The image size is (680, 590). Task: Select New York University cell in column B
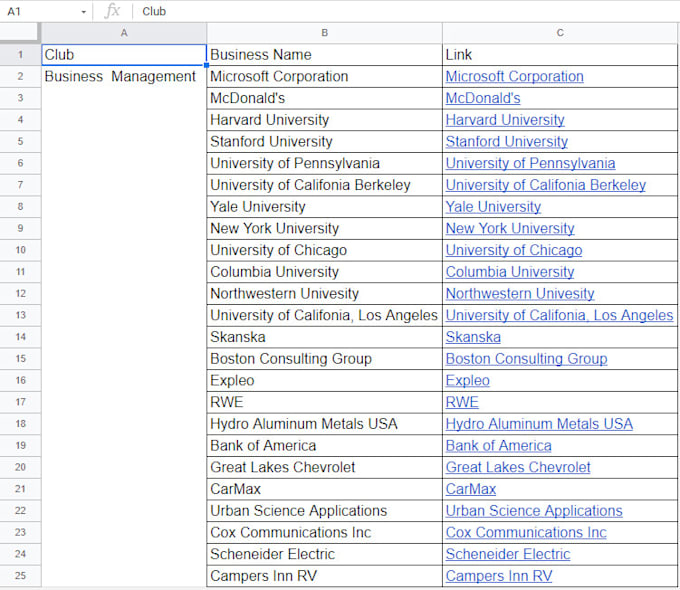click(x=324, y=228)
